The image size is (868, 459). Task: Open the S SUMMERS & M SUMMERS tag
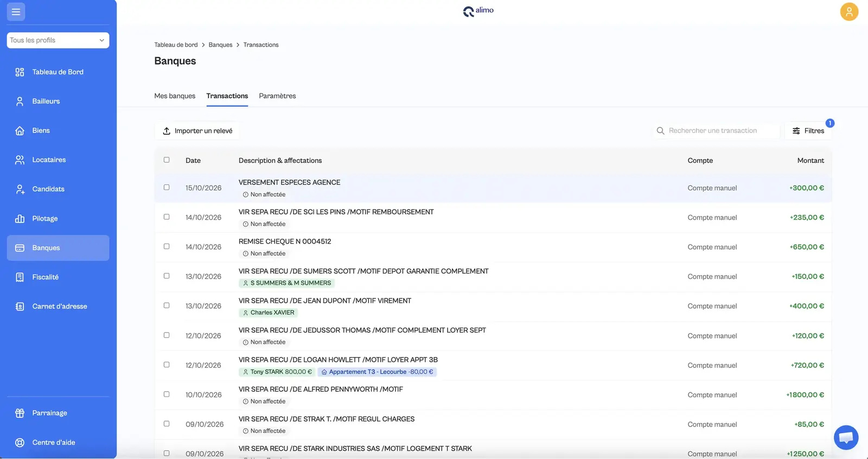click(286, 283)
